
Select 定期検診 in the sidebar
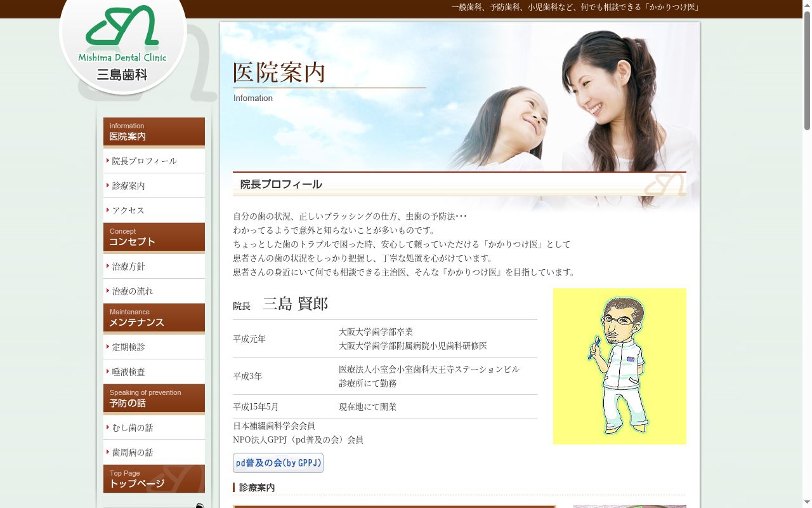154,347
